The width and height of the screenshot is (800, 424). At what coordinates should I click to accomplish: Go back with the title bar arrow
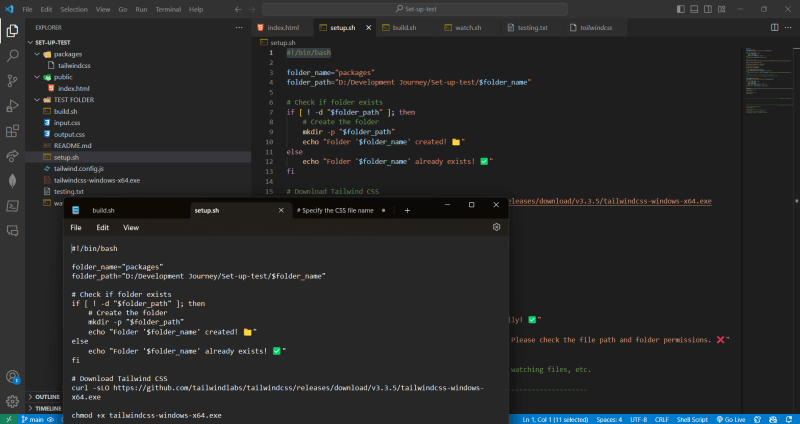pos(238,9)
